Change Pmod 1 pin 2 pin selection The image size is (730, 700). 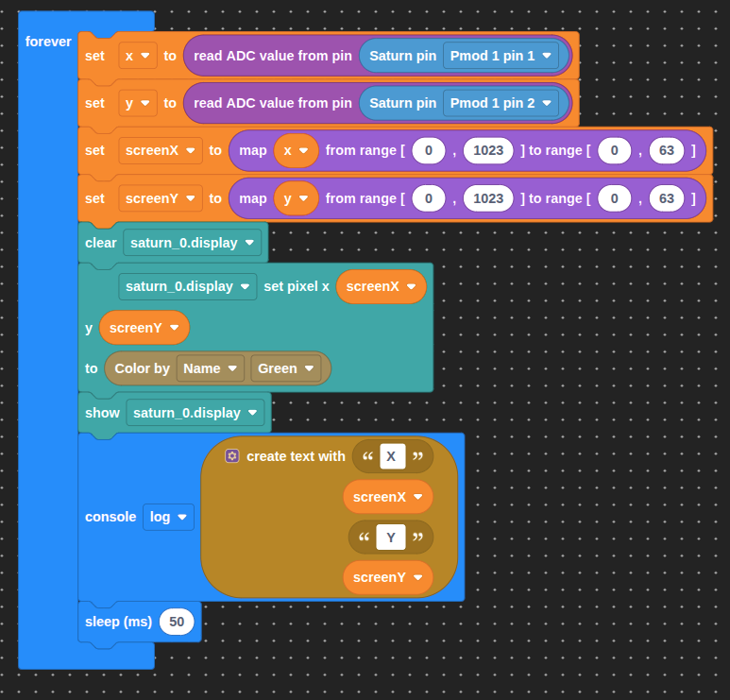coord(501,103)
